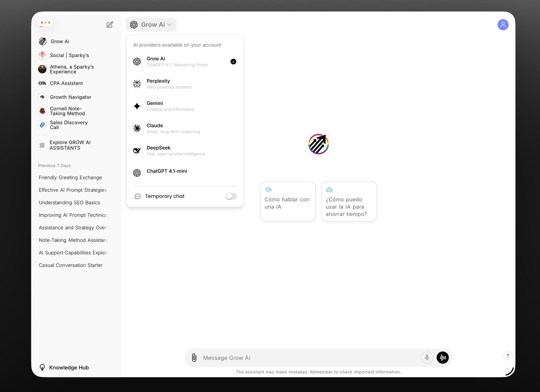540x392 pixels.
Task: Choose the DeepSeek provider
Action: point(185,151)
